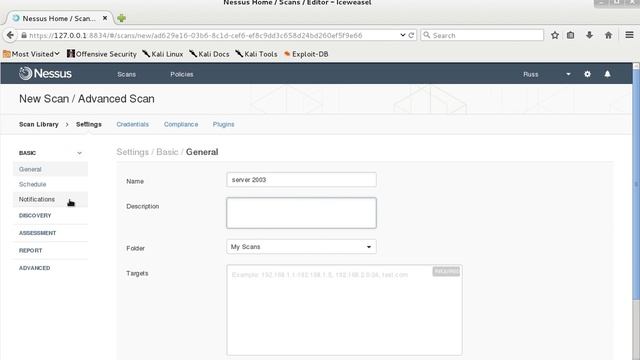The image size is (640, 360).
Task: Open Nessus settings gear icon
Action: (587, 74)
